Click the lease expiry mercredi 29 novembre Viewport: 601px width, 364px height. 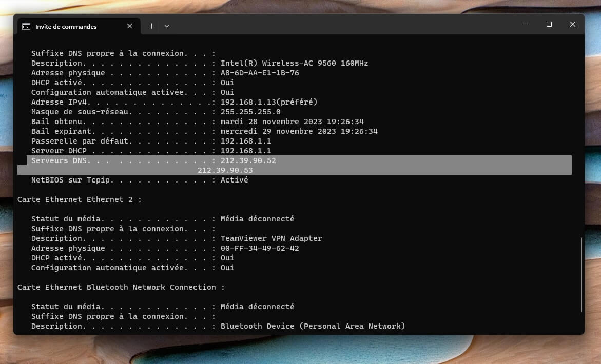pos(299,131)
